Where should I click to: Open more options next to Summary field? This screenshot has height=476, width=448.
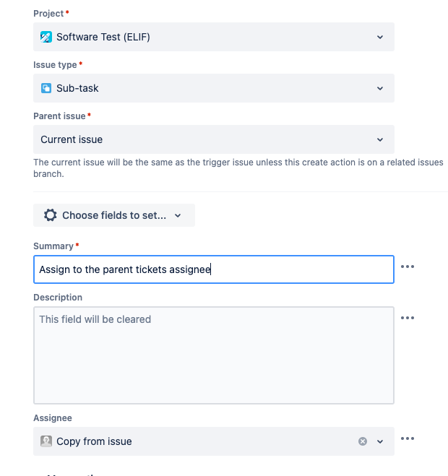click(x=408, y=267)
